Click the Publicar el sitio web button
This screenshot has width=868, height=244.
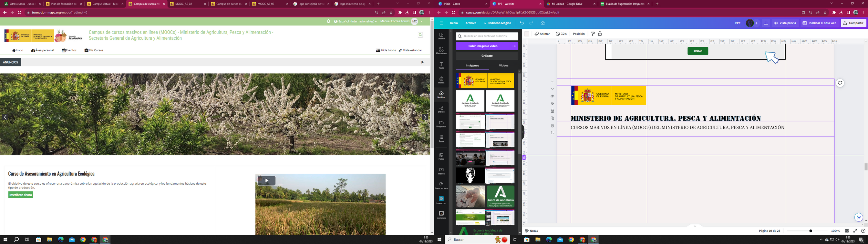[x=819, y=23]
